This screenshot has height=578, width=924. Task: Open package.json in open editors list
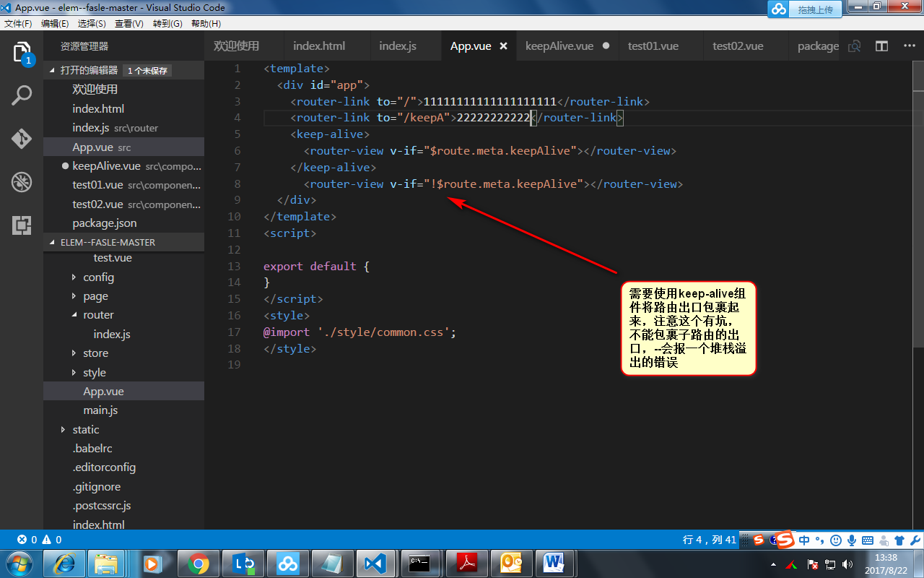[x=105, y=223]
